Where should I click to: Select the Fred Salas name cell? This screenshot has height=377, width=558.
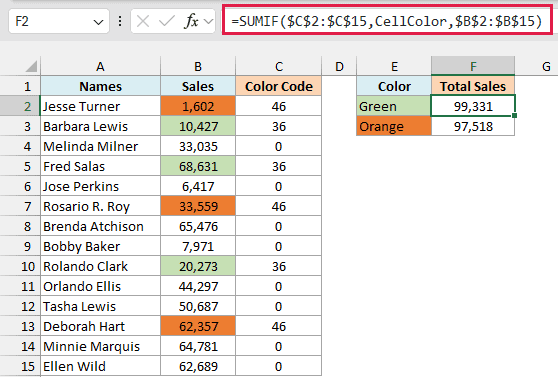pos(100,166)
